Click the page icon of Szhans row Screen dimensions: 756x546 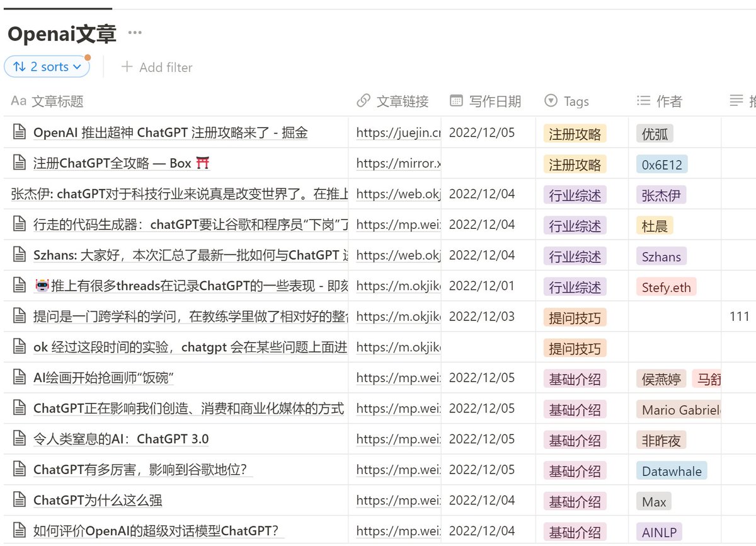[x=20, y=255]
